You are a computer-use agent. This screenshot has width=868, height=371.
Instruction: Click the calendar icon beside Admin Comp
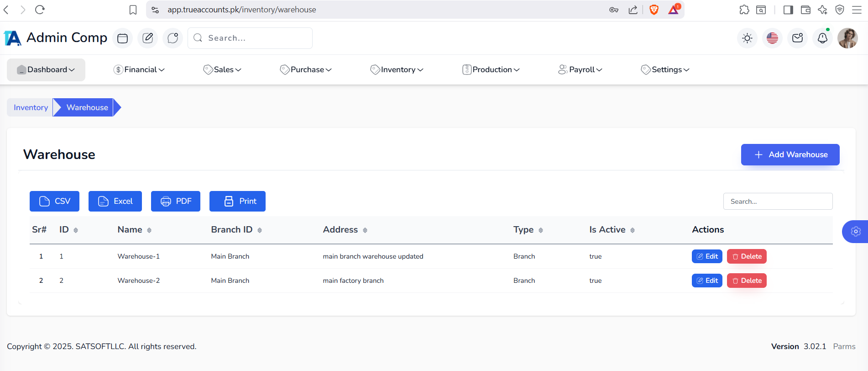(122, 38)
